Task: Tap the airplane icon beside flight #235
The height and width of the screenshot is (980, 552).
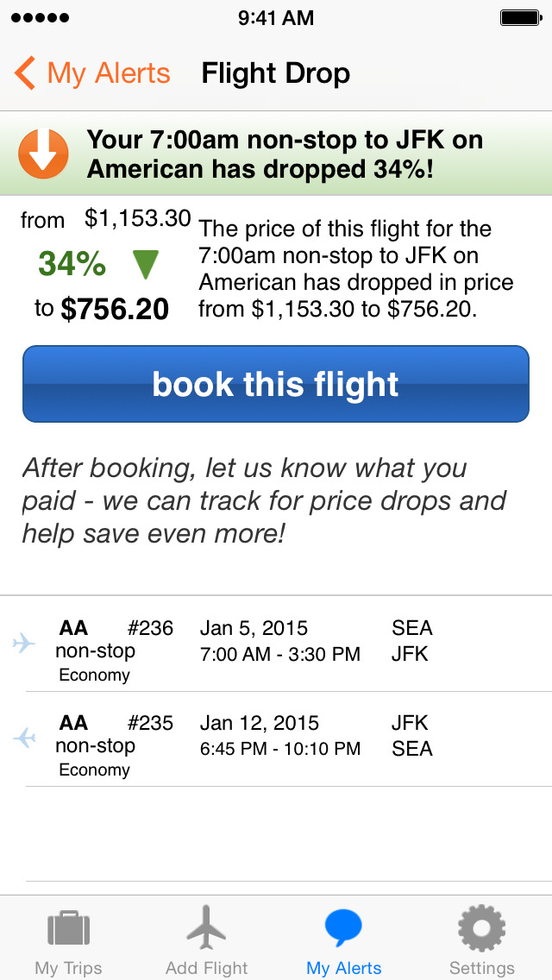Action: click(x=24, y=738)
